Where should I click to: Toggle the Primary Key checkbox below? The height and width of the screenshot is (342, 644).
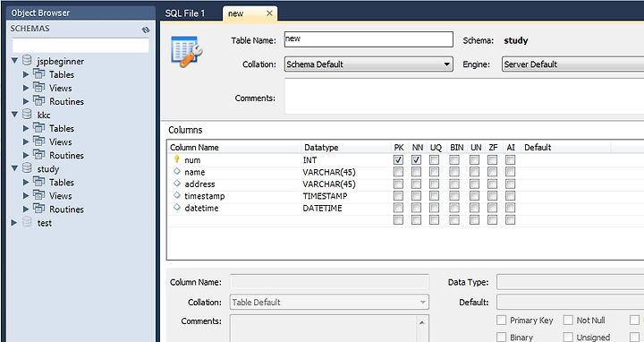click(502, 321)
